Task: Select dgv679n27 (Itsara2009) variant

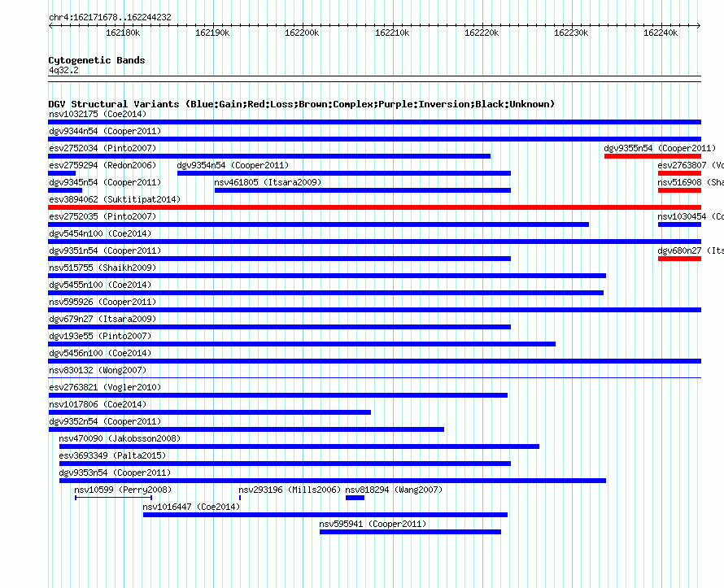Action: [102, 319]
